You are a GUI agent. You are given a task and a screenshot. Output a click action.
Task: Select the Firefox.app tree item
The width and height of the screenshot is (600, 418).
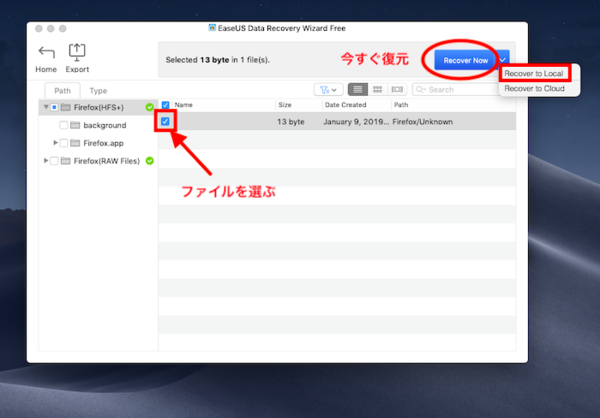(103, 143)
